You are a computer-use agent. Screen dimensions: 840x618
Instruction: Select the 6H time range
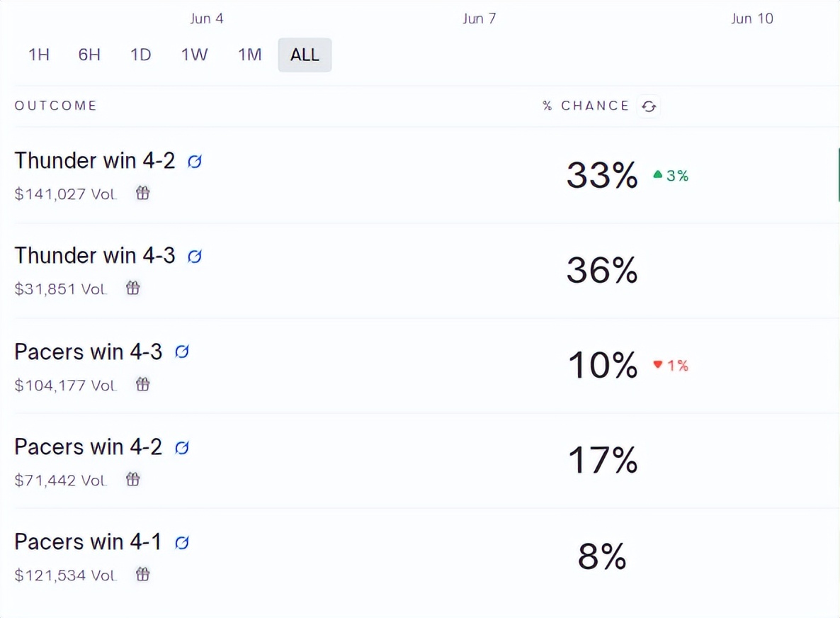point(89,55)
